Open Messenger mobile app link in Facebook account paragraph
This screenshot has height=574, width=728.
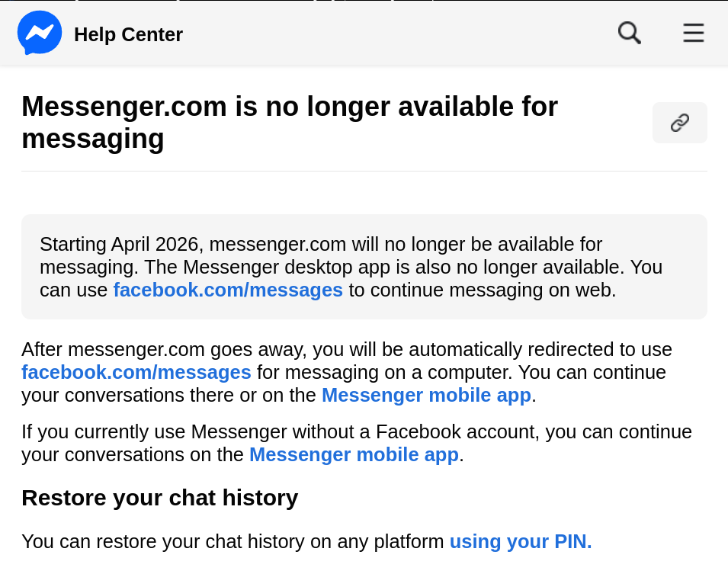[354, 454]
